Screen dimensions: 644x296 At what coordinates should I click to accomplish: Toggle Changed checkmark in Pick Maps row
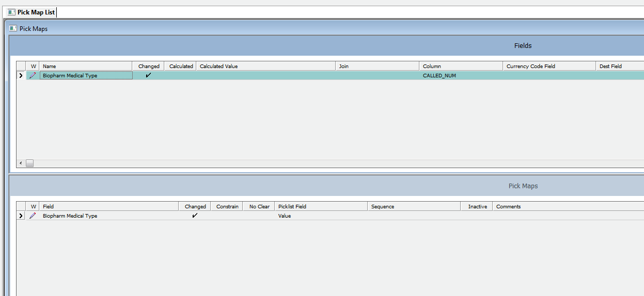coord(195,216)
